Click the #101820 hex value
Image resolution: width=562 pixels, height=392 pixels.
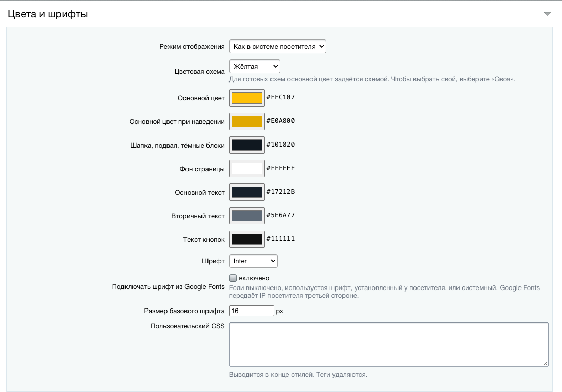click(x=281, y=144)
